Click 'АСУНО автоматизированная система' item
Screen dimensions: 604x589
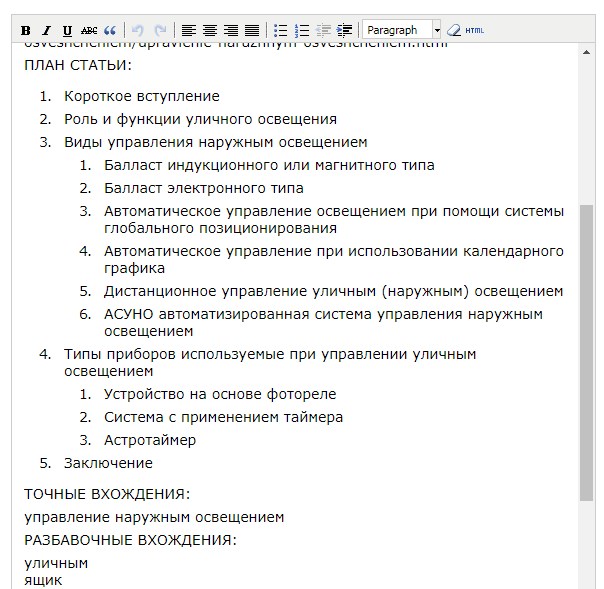(x=324, y=322)
